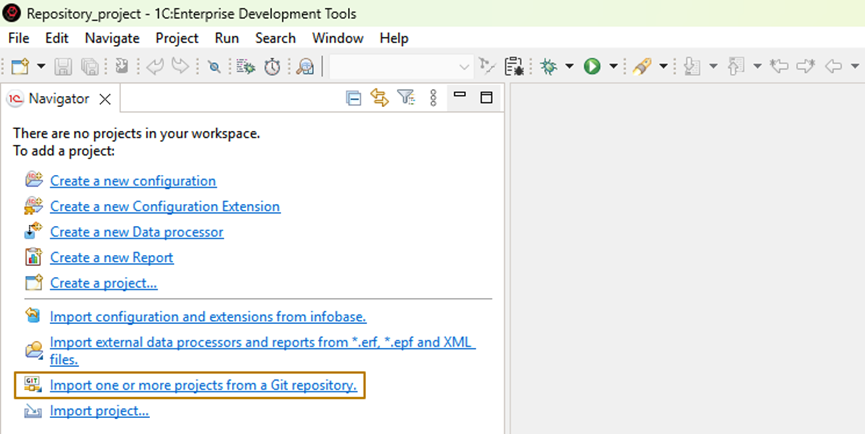Close the Navigator tab

coord(105,99)
